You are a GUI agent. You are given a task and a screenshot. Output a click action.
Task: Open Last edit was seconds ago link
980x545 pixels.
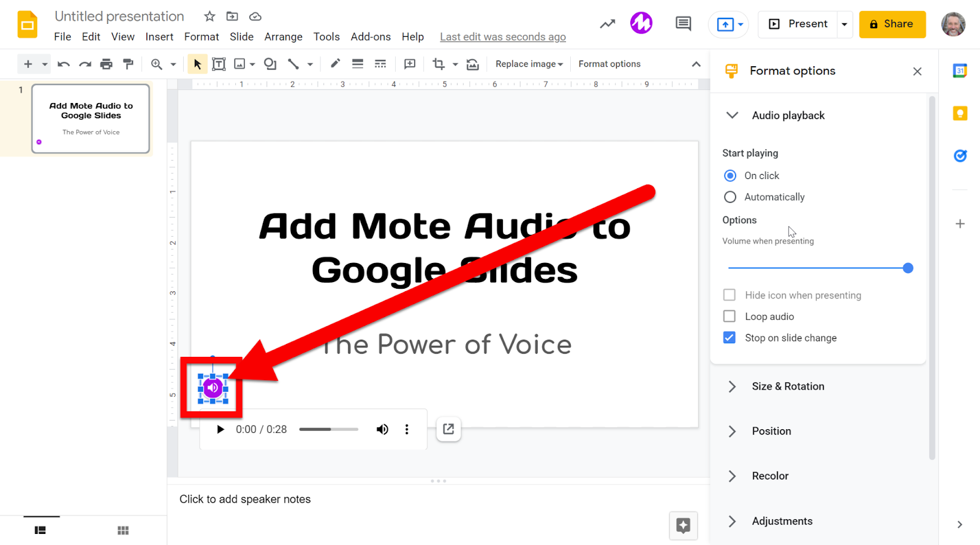pos(503,37)
